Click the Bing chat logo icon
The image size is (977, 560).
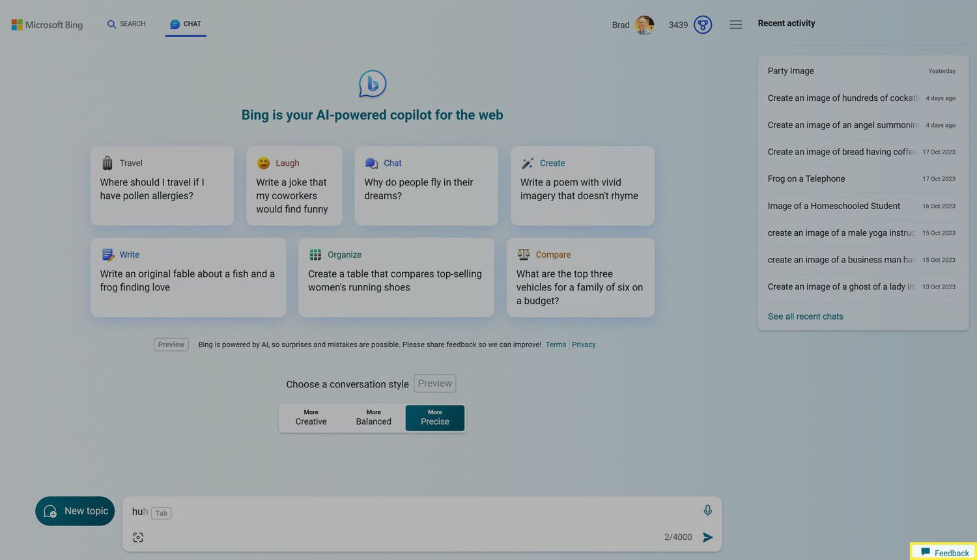click(x=373, y=84)
